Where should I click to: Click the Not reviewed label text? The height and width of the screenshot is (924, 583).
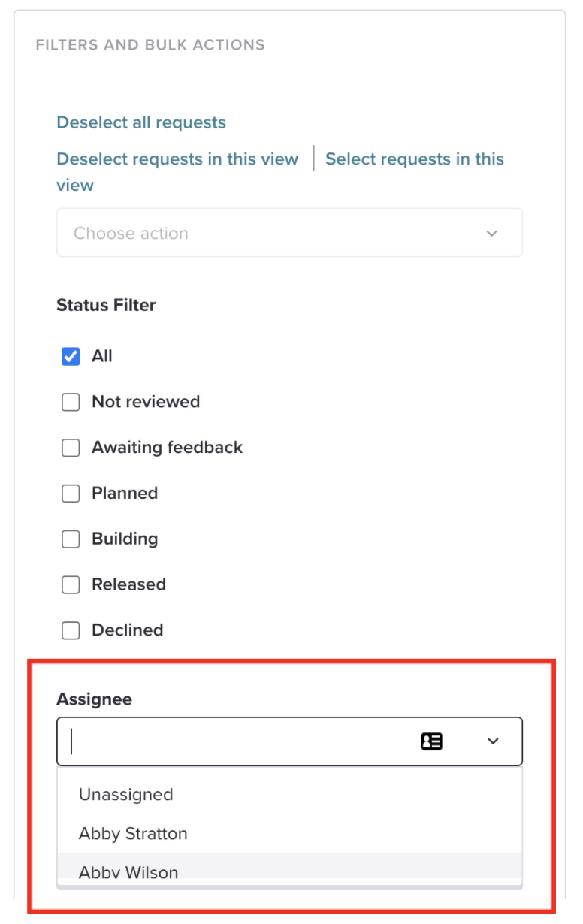(146, 402)
